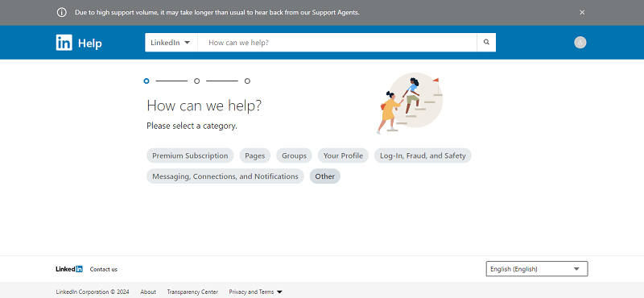Choose Log-In, Fraud, and Safety category
This screenshot has width=644, height=298.
tap(423, 155)
